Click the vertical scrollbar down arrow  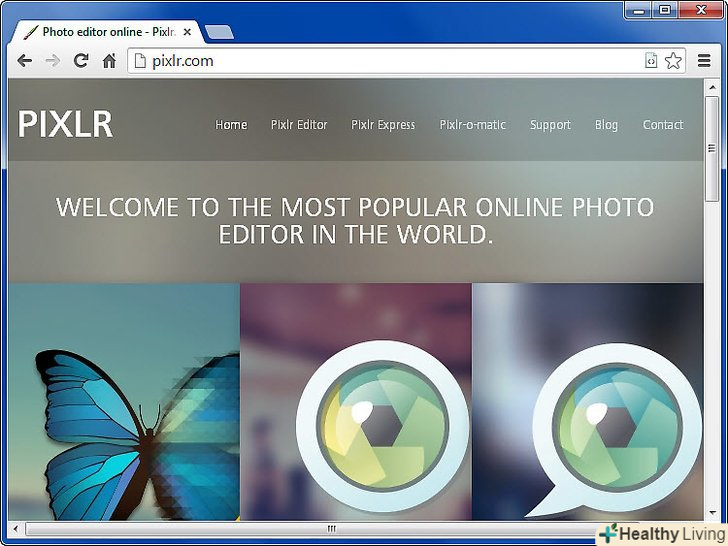click(x=712, y=513)
